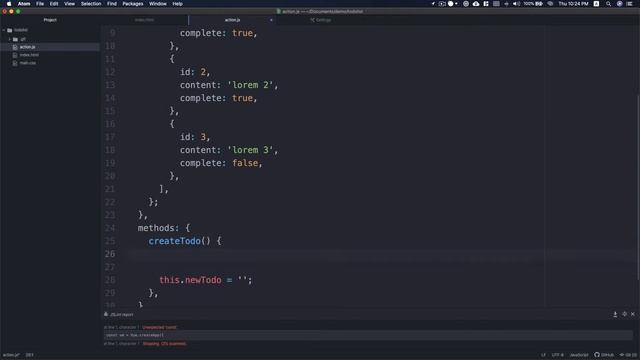
Task: Change the LF line ending setting
Action: (x=543, y=355)
